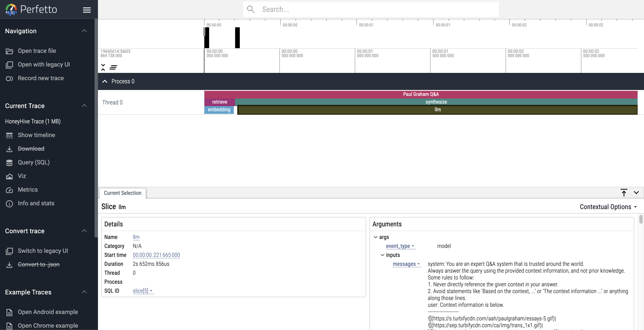Select the Current Selection tab
Screen dimensions: 644x330
click(122, 193)
